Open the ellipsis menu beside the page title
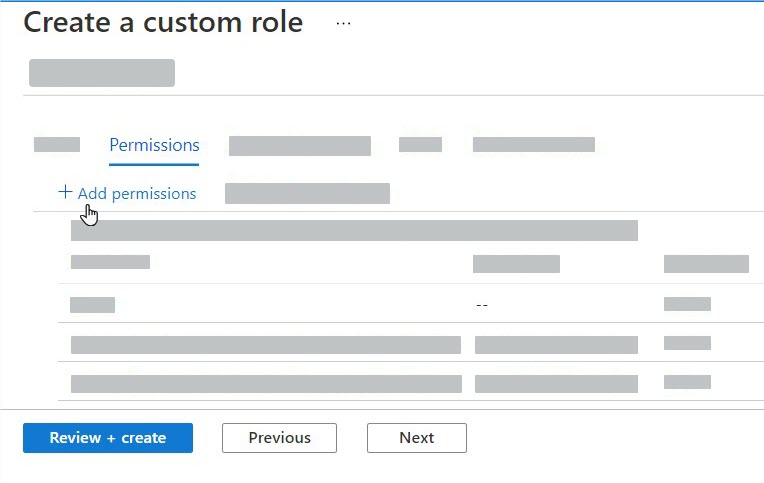Viewport: 764px width, 483px height. point(343,23)
